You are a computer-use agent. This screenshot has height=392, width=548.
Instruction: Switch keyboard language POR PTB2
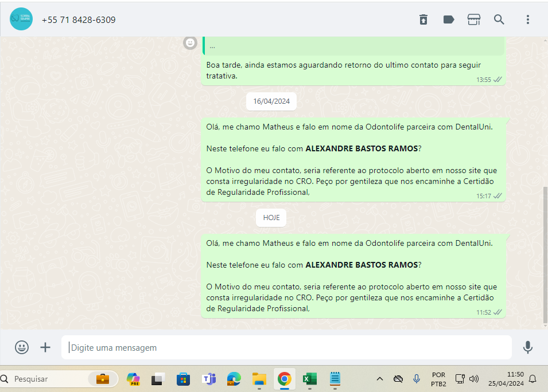point(438,379)
